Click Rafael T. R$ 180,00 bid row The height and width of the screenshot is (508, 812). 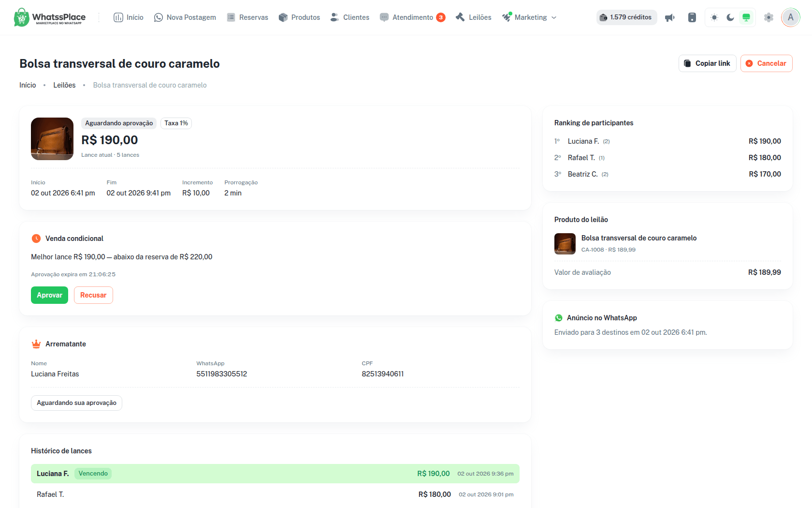coord(275,494)
